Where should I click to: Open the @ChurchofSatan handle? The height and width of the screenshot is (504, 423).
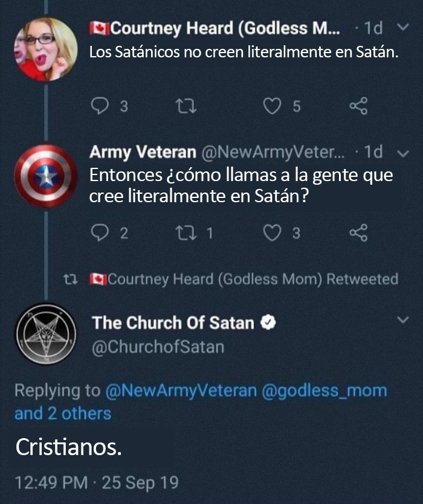(158, 347)
